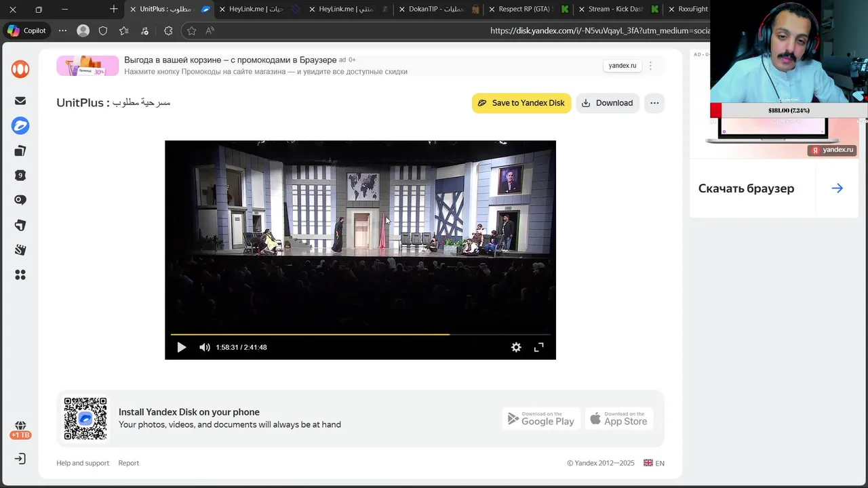Screen dimensions: 868x488
Task: Open Yandex Disk from the sidebar
Action: click(x=20, y=125)
